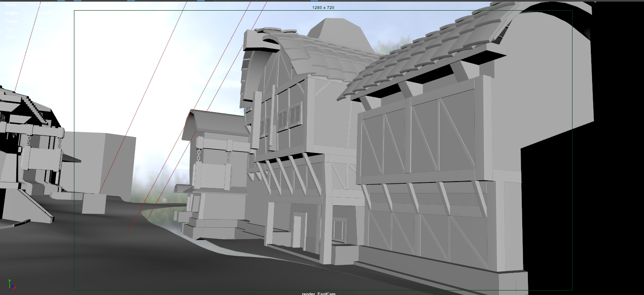Click the "Edges:" heads-up display label

[x=12, y=13]
